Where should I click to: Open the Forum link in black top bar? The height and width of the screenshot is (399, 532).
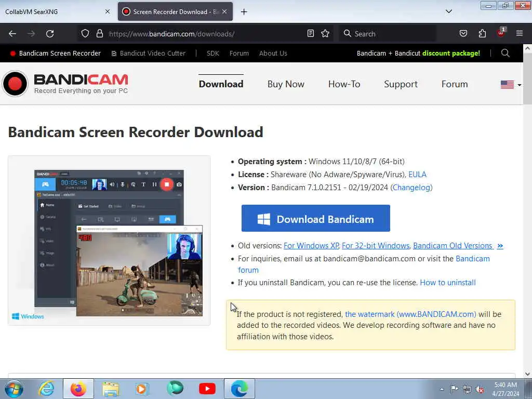[x=239, y=54]
